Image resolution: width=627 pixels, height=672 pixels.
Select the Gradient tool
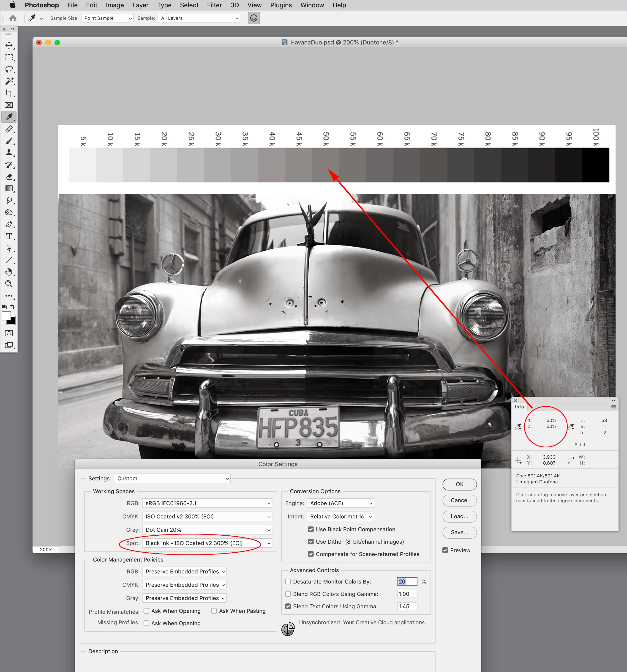pyautogui.click(x=9, y=189)
